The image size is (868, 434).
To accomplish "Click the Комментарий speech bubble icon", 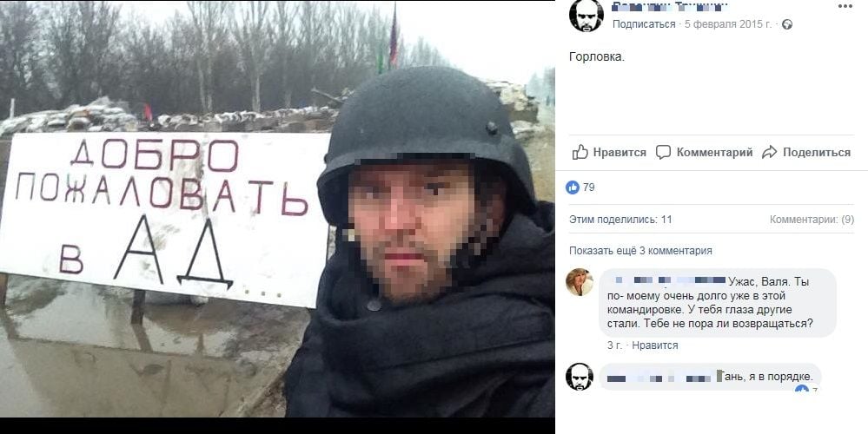I will click(663, 153).
